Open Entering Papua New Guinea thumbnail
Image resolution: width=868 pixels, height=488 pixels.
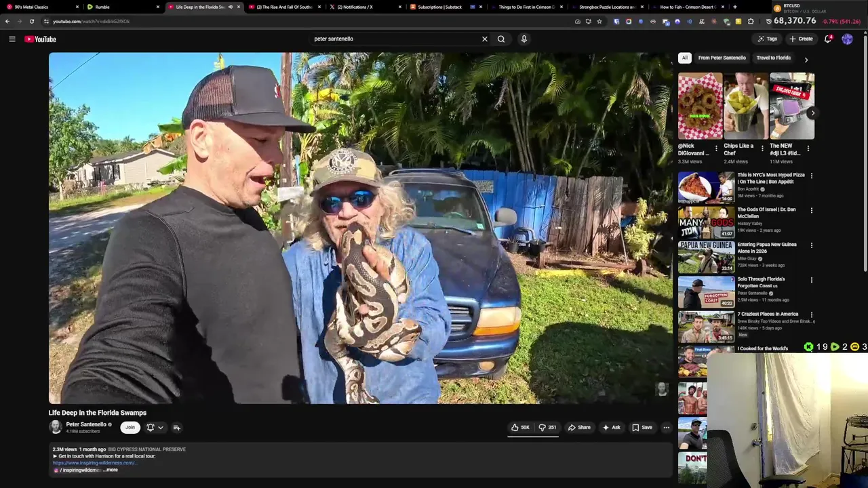[x=706, y=257]
